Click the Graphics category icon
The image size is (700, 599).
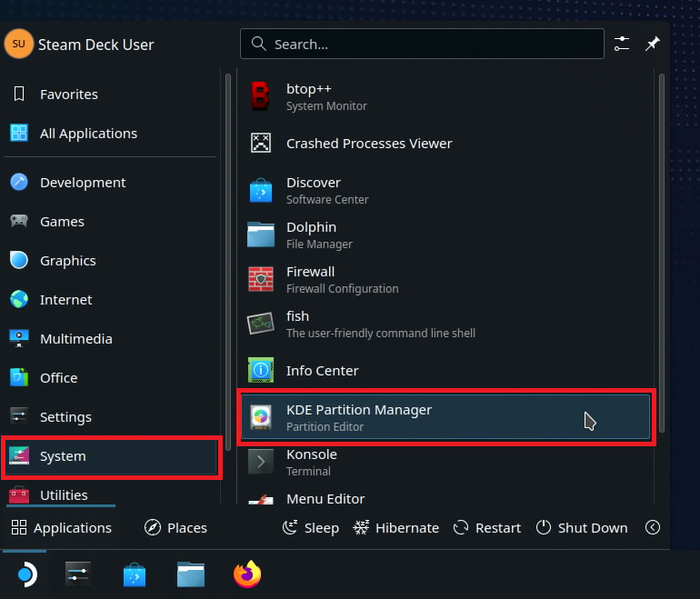(19, 260)
